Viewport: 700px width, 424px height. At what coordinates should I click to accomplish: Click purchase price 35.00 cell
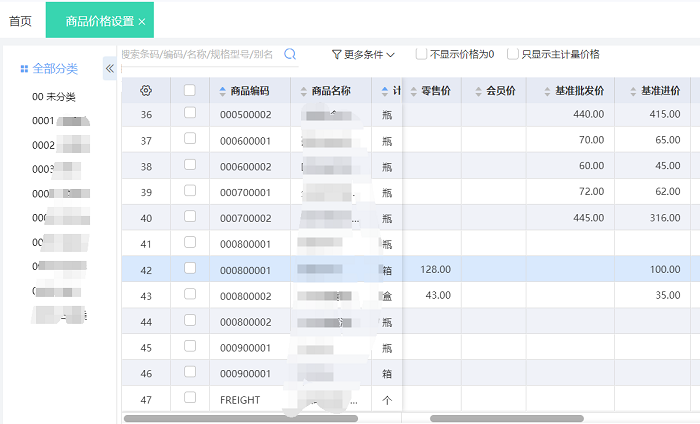pyautogui.click(x=668, y=295)
